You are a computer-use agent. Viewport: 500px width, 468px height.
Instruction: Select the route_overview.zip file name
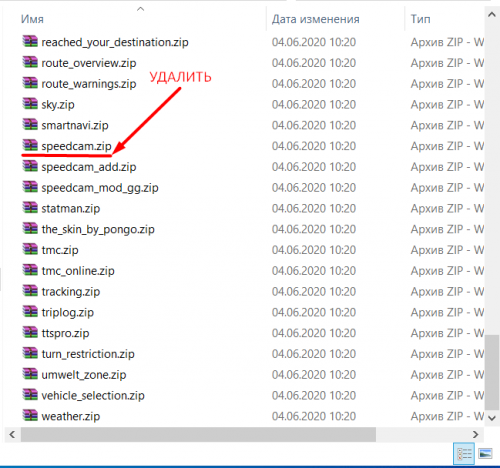(x=89, y=63)
